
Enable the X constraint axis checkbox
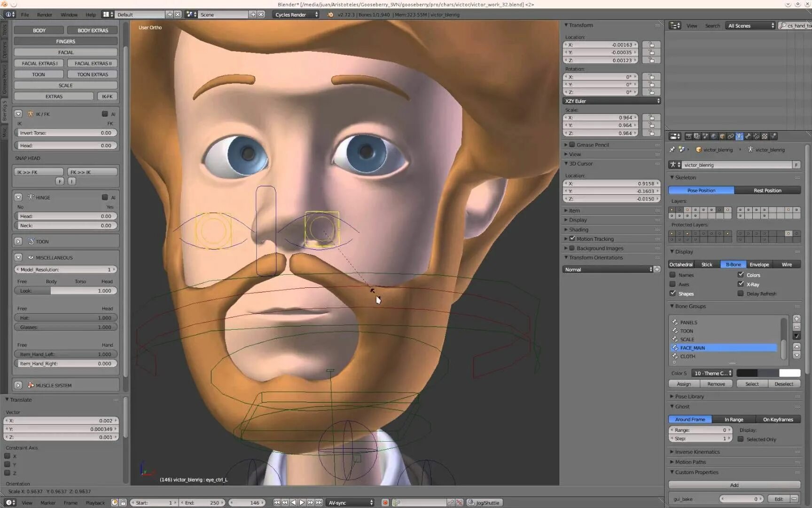click(8, 456)
